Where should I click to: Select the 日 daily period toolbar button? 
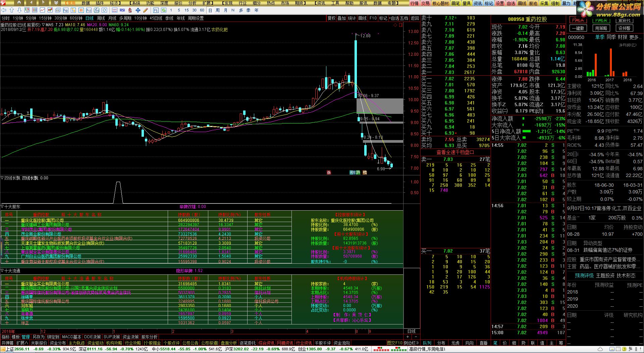[x=210, y=10]
